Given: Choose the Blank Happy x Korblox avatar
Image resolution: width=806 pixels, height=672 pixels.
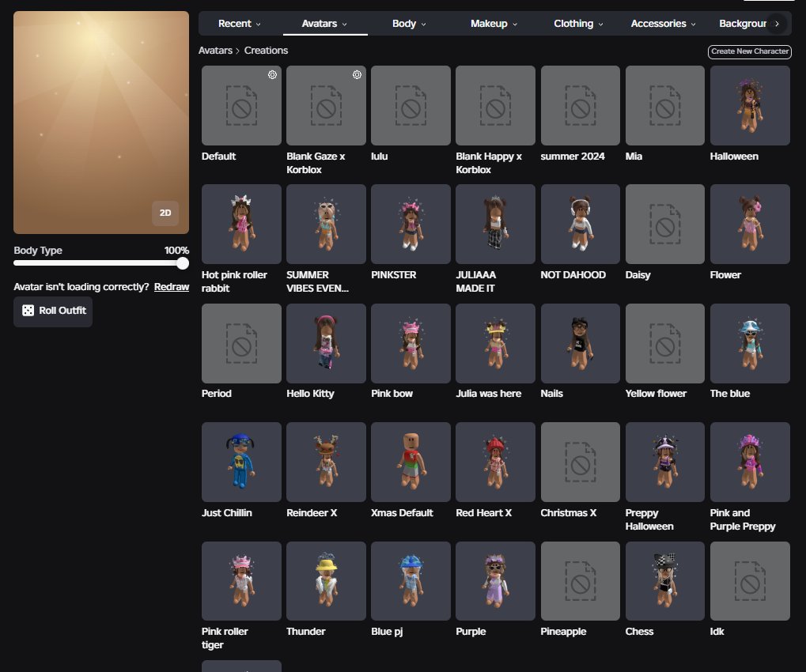Looking at the screenshot, I should point(495,105).
